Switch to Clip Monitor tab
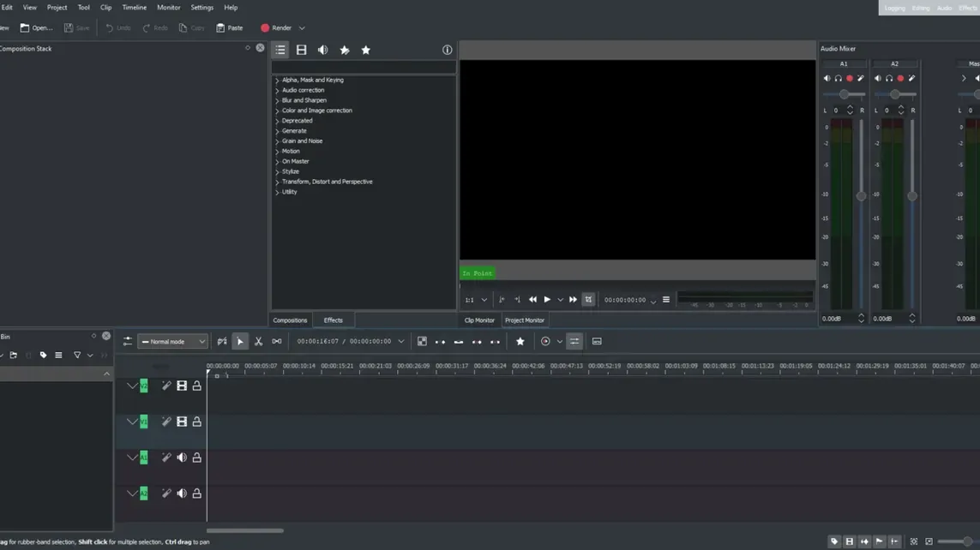This screenshot has height=550, width=980. [479, 320]
